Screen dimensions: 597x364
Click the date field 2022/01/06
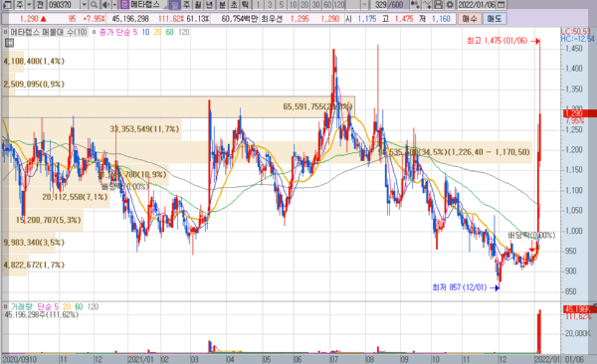[x=477, y=5]
